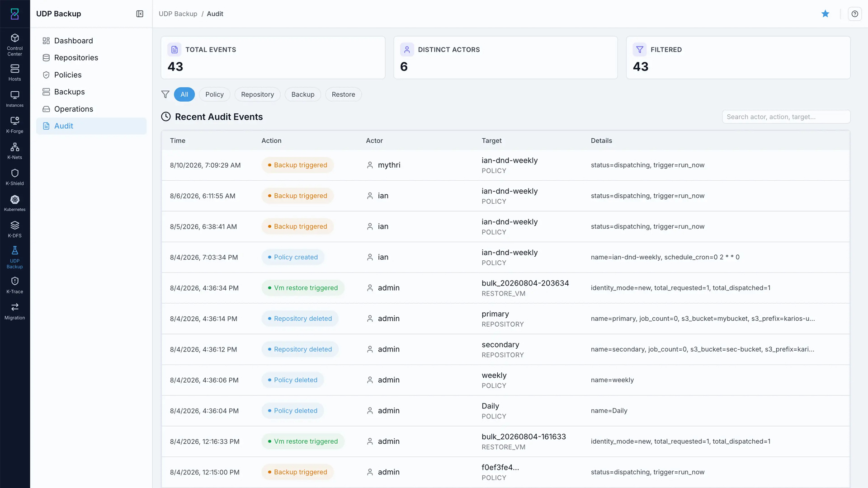The image size is (868, 488).
Task: Select UDP Backup in the icon rail
Action: tap(14, 257)
